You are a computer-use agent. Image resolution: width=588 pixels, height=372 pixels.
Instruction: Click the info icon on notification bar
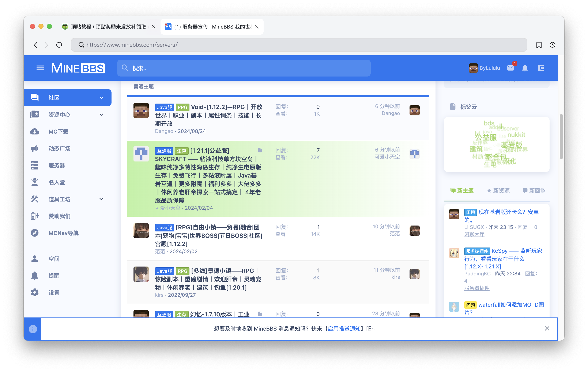tap(33, 329)
